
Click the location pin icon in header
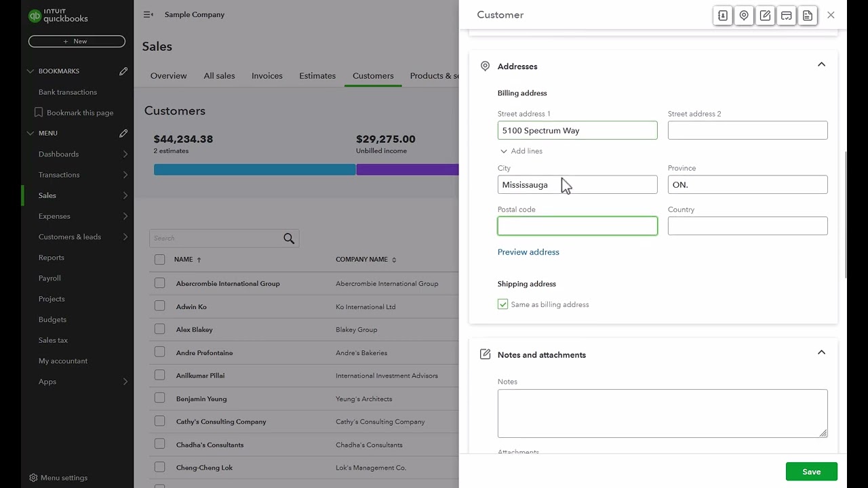point(744,16)
